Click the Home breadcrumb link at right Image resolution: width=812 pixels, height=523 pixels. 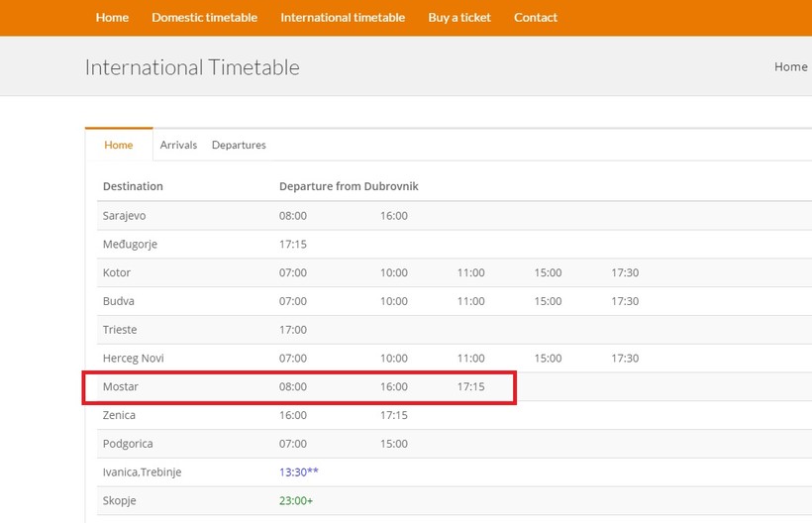click(x=790, y=66)
